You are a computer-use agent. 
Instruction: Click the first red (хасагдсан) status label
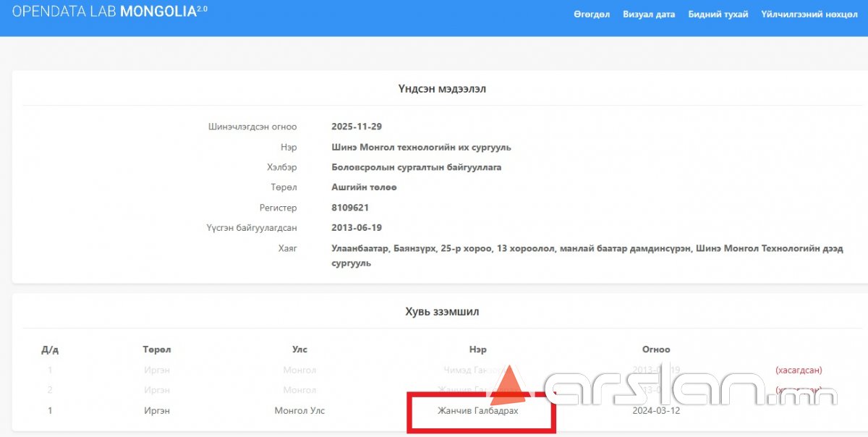point(799,370)
